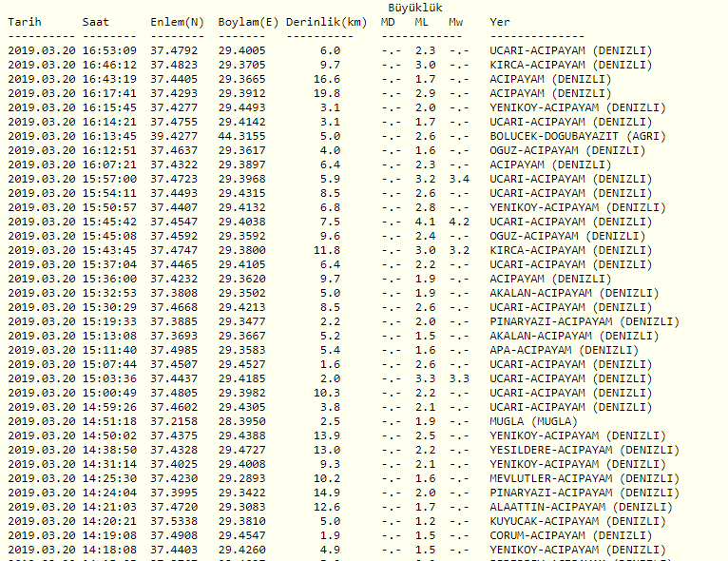The height and width of the screenshot is (561, 728).
Task: Click latitude 37.5338
Action: (x=174, y=521)
